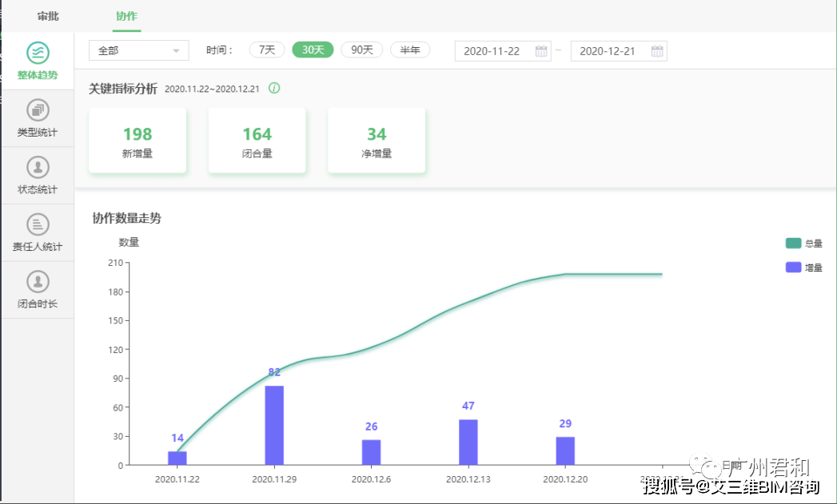Click the bar labeled 47 at 2020.12.13
Image resolution: width=837 pixels, height=504 pixels.
[468, 442]
